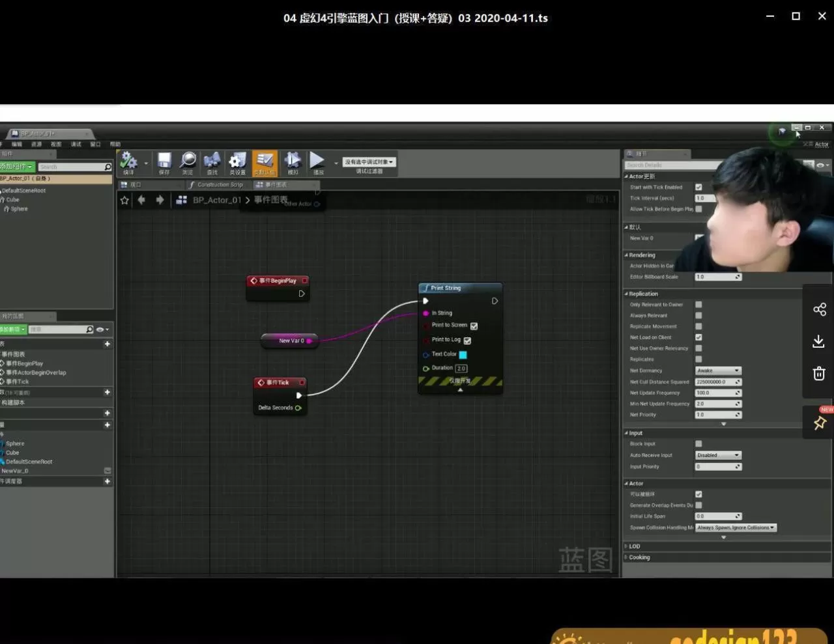This screenshot has height=644, width=834.
Task: Start 模拟 (Simulate) from the toolbar
Action: point(293,162)
